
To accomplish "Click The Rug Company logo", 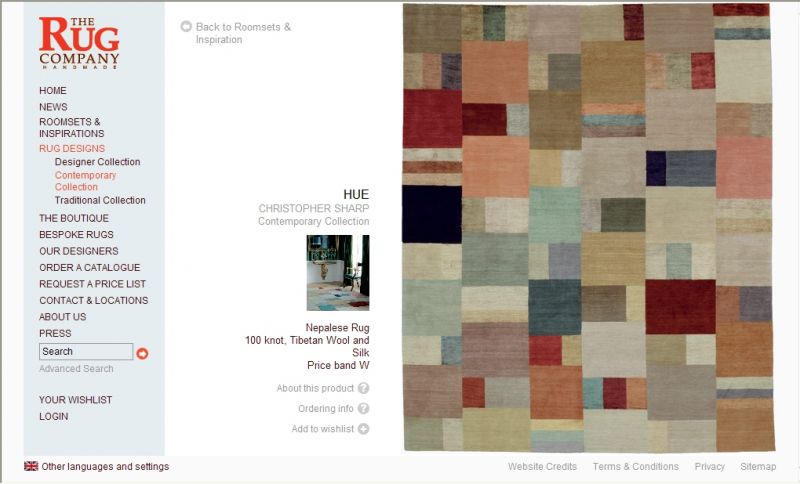I will (79, 43).
